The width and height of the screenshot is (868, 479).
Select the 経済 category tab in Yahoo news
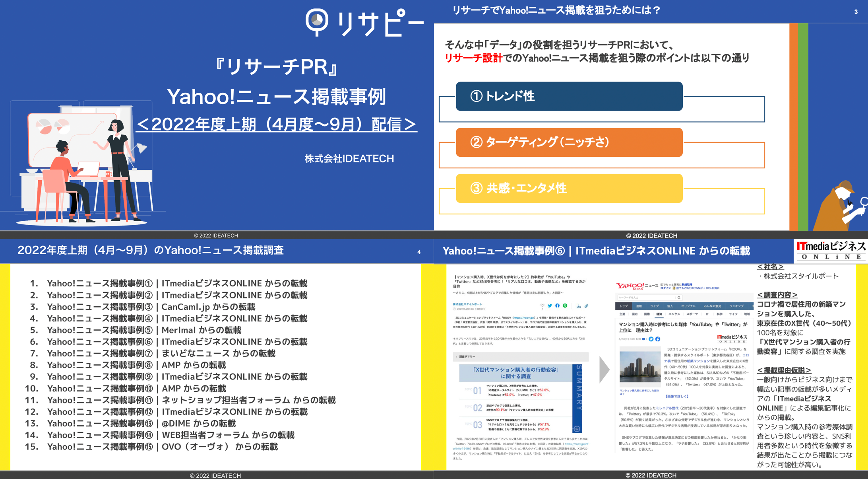click(x=659, y=314)
